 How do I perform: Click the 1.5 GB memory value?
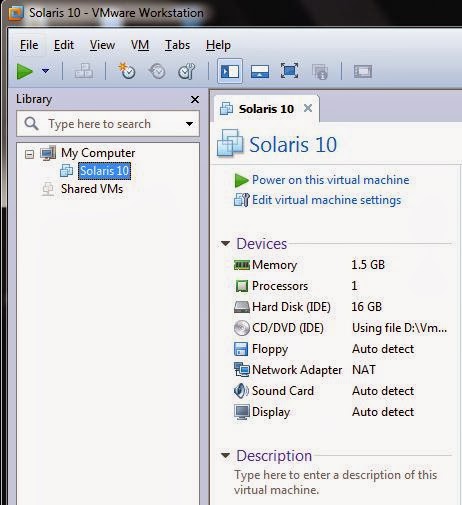point(368,265)
